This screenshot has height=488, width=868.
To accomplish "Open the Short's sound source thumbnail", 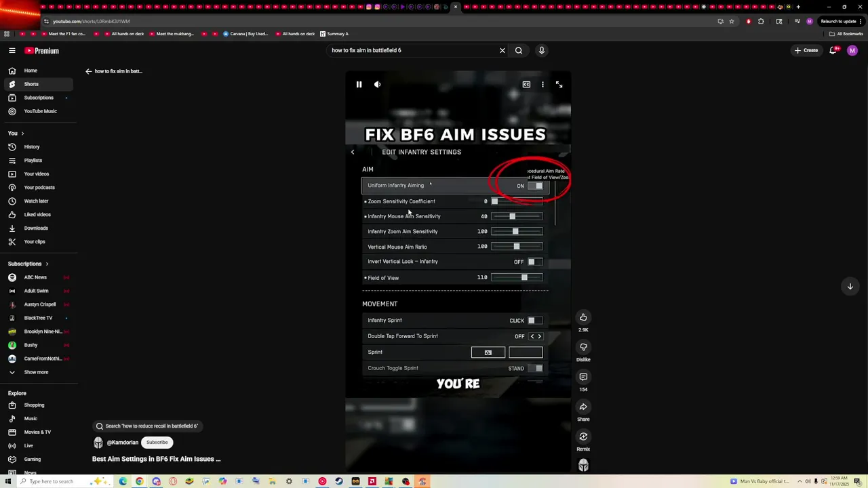I will tap(583, 465).
